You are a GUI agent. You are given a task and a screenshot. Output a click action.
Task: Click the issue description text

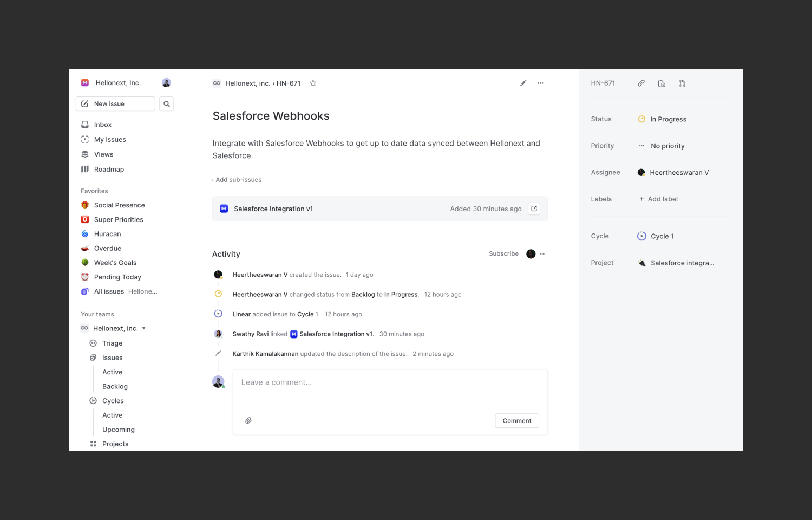[x=376, y=149]
